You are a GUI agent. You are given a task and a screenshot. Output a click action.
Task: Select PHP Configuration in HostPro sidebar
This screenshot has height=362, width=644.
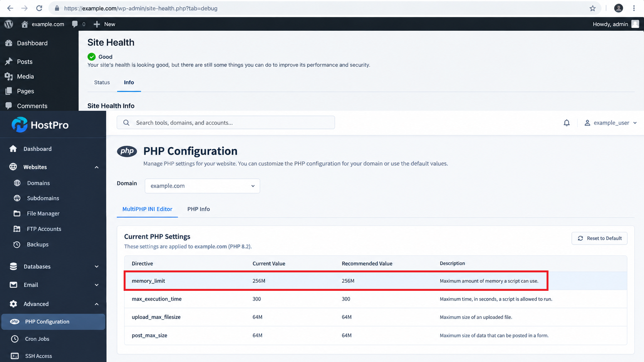click(x=53, y=322)
